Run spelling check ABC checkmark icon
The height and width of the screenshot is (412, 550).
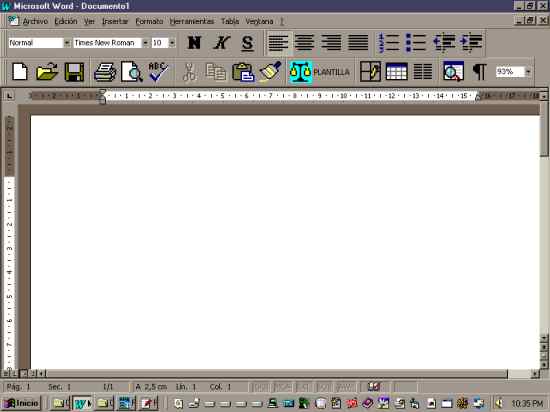coord(158,72)
